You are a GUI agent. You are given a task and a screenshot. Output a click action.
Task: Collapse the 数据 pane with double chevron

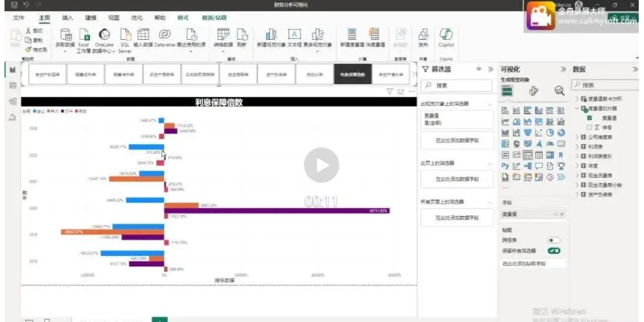coord(635,70)
